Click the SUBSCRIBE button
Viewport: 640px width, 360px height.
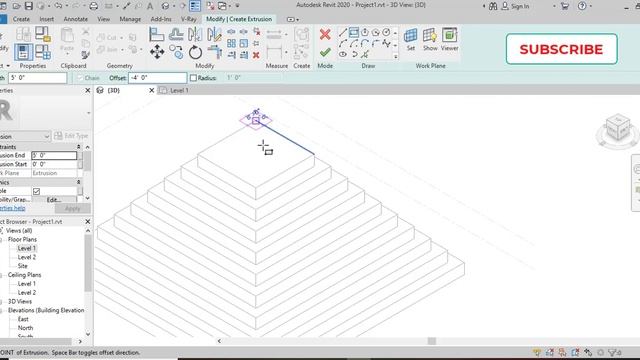click(x=562, y=49)
